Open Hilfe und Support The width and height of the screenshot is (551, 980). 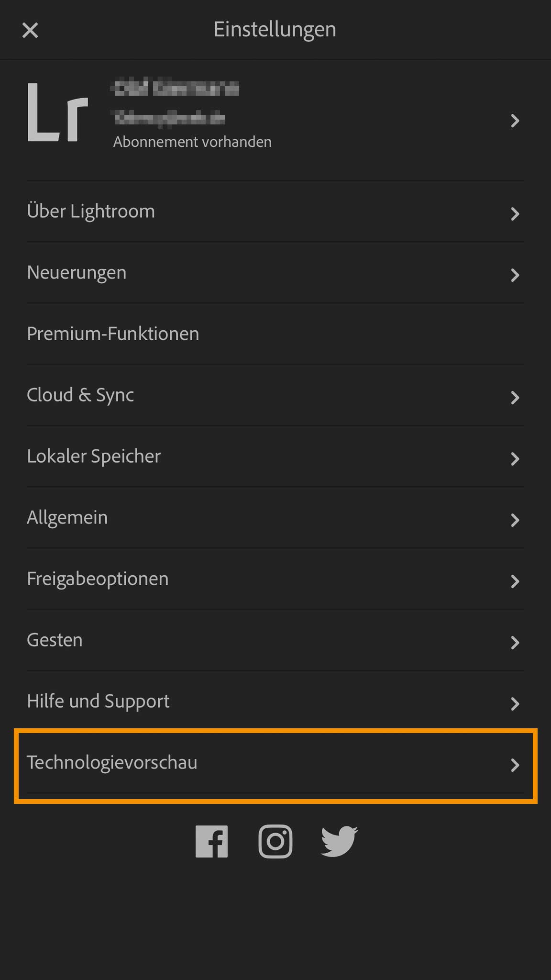[98, 702]
